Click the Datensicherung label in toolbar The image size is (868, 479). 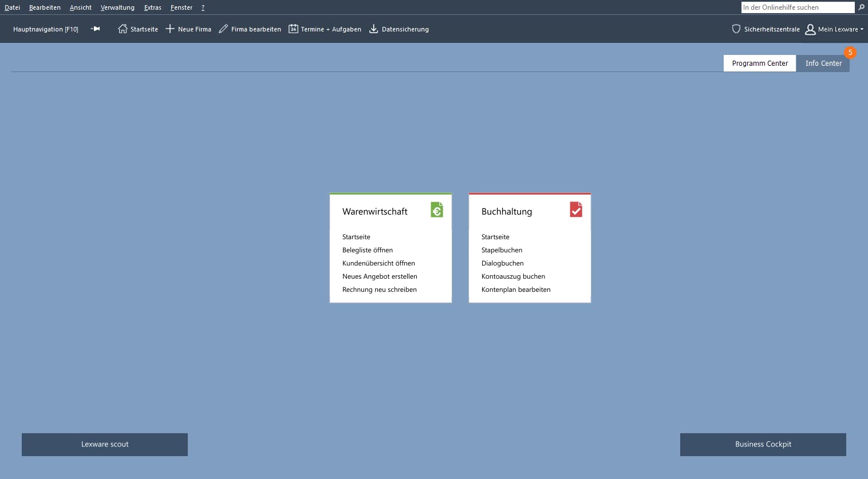(x=405, y=29)
